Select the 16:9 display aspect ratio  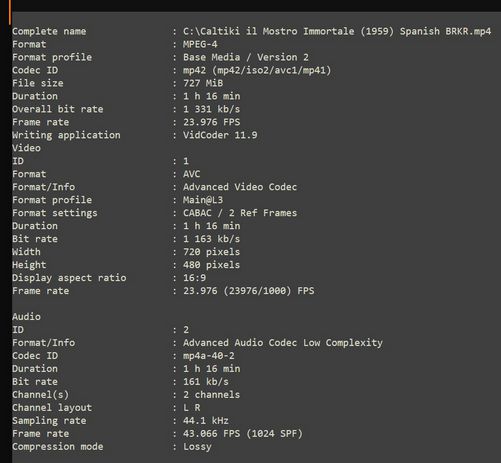tap(194, 278)
